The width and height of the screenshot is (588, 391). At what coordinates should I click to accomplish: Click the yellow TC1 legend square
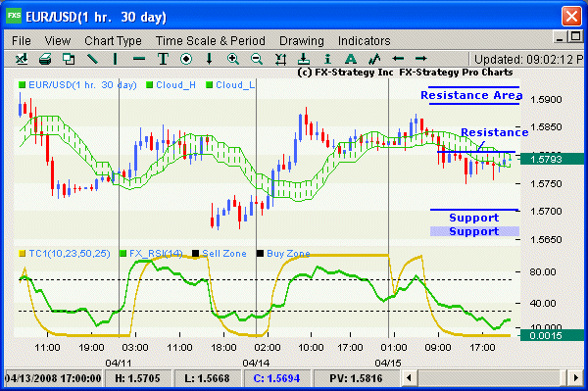click(x=23, y=254)
